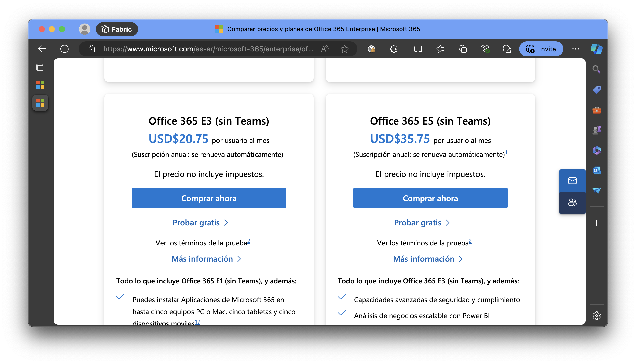The width and height of the screenshot is (636, 364).
Task: Buy Office 365 E3 now
Action: (x=209, y=198)
